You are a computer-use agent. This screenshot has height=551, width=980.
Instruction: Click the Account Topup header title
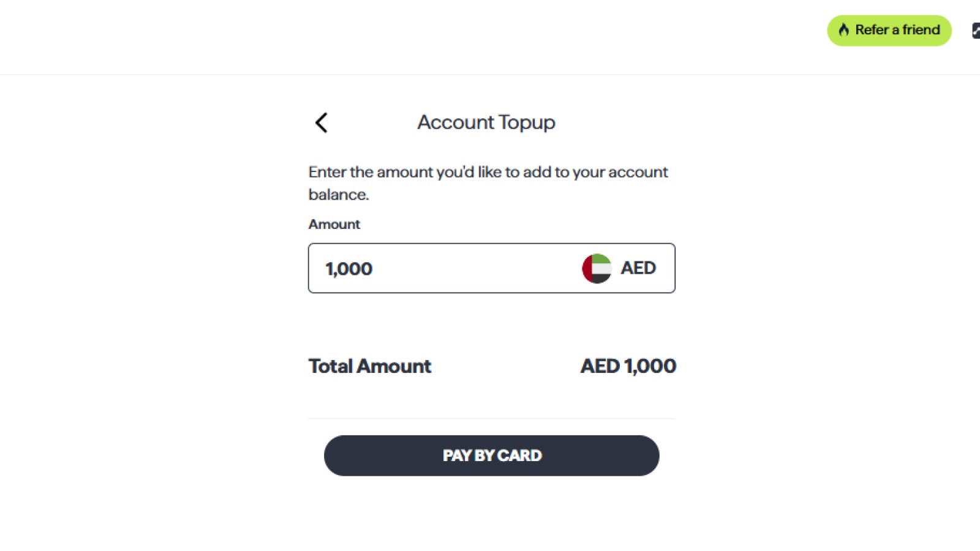[486, 122]
